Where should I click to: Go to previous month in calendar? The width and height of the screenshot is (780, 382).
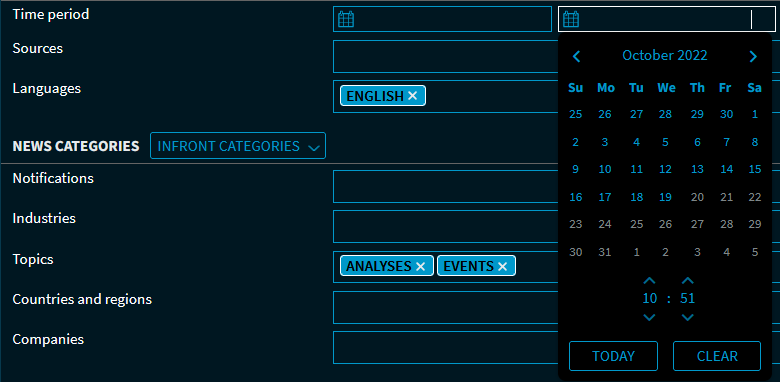577,56
